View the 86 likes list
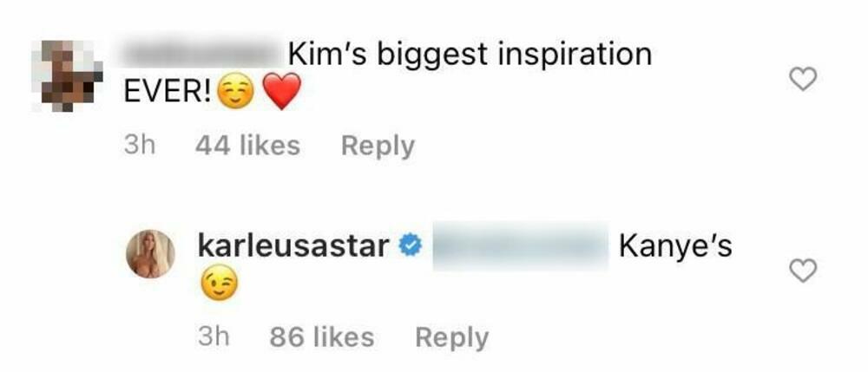This screenshot has width=868, height=372. click(322, 337)
